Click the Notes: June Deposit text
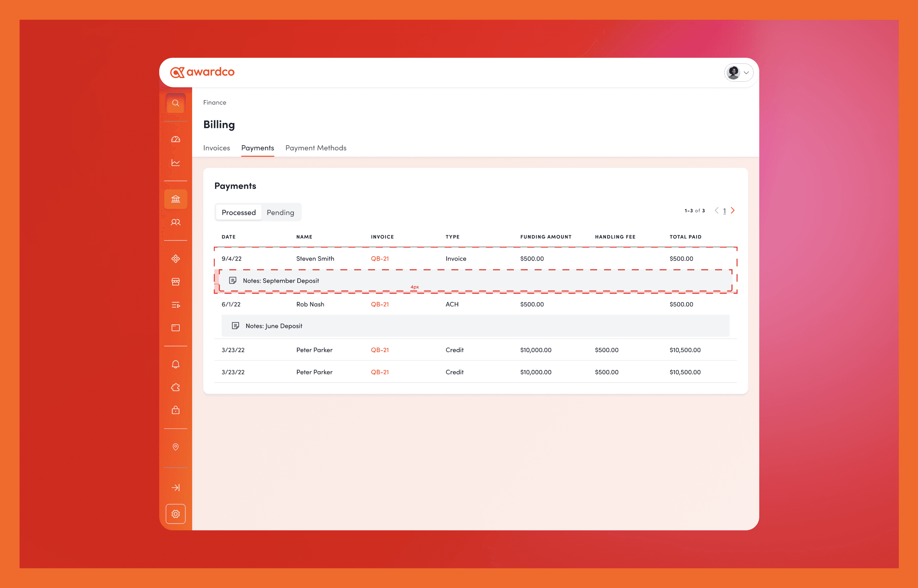Image resolution: width=918 pixels, height=588 pixels. pyautogui.click(x=274, y=326)
